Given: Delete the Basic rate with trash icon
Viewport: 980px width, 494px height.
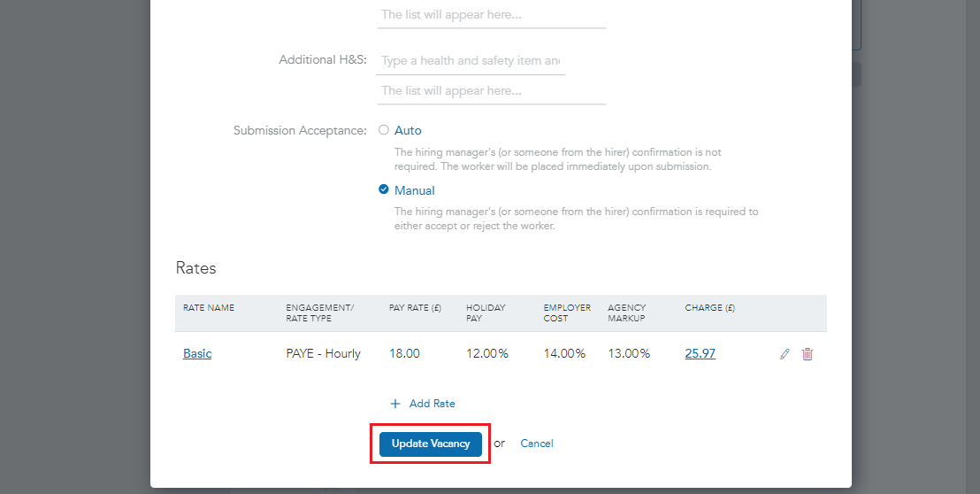Looking at the screenshot, I should coord(808,354).
